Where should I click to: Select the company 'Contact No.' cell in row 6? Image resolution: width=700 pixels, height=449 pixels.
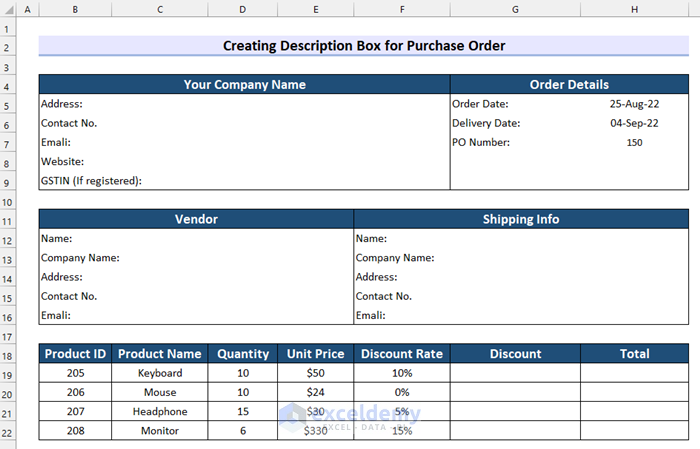tap(245, 123)
